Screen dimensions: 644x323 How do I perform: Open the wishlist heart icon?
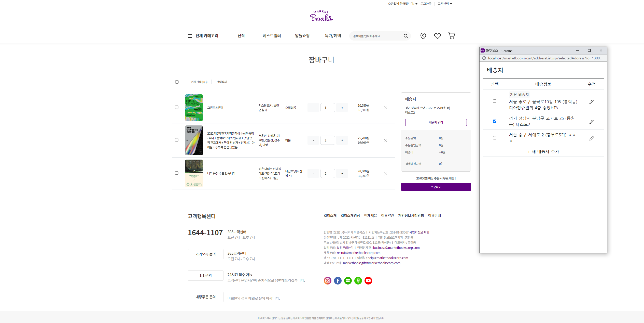437,36
